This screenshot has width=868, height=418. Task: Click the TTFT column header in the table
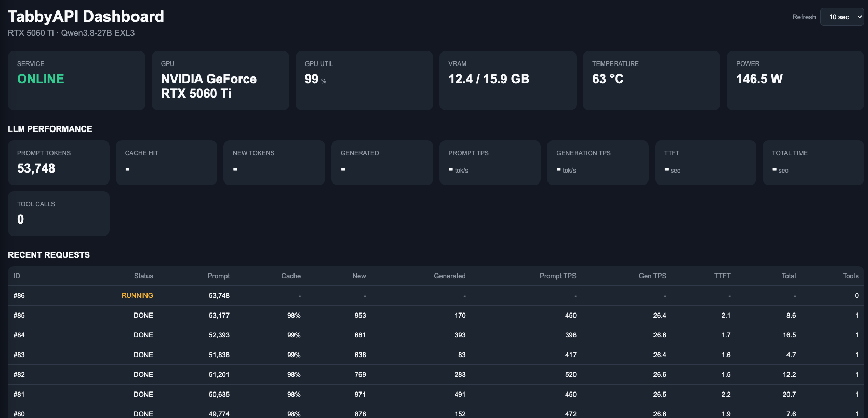(722, 276)
